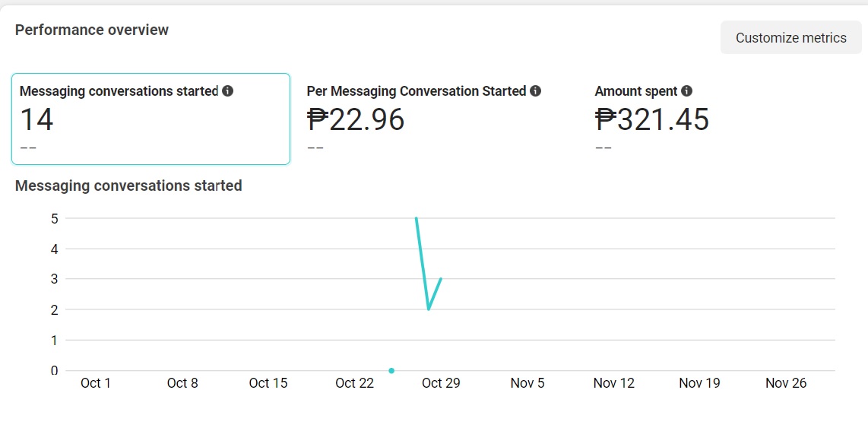Click the ₱321.45 amount value
The image size is (868, 428).
(652, 119)
